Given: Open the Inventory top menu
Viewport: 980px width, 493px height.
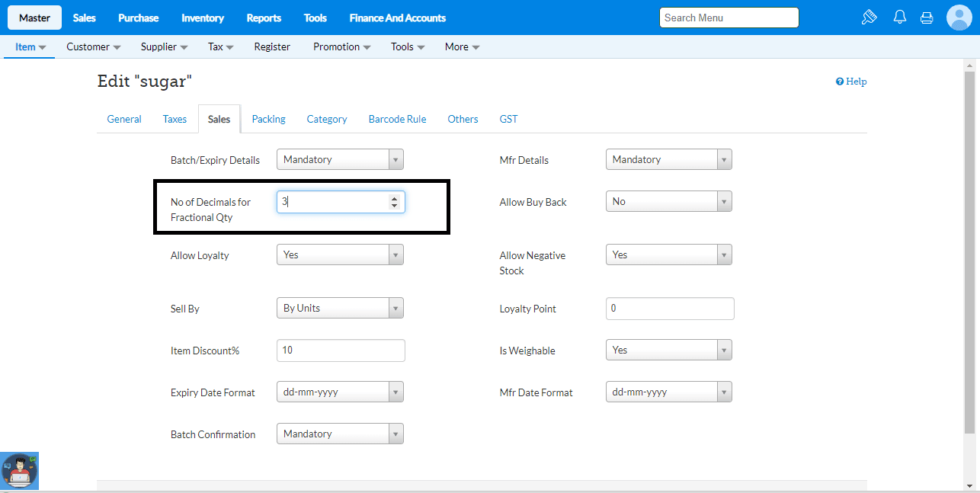Looking at the screenshot, I should pyautogui.click(x=203, y=18).
